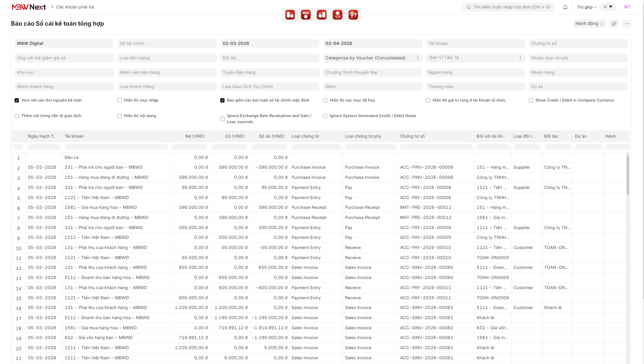
Task: Click the 'Chứng từ số' filter field
Action: pyautogui.click(x=578, y=44)
